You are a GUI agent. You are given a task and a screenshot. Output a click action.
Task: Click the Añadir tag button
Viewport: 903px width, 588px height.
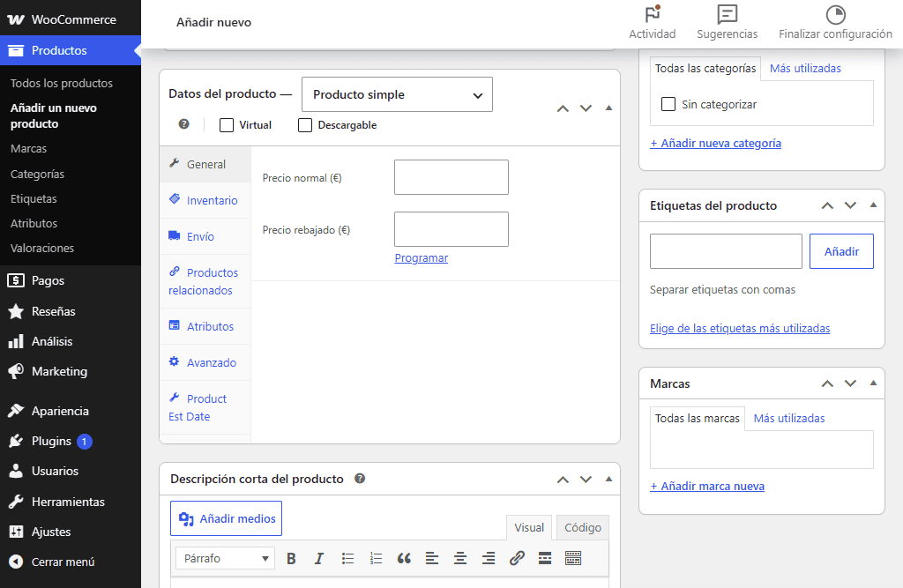click(841, 251)
